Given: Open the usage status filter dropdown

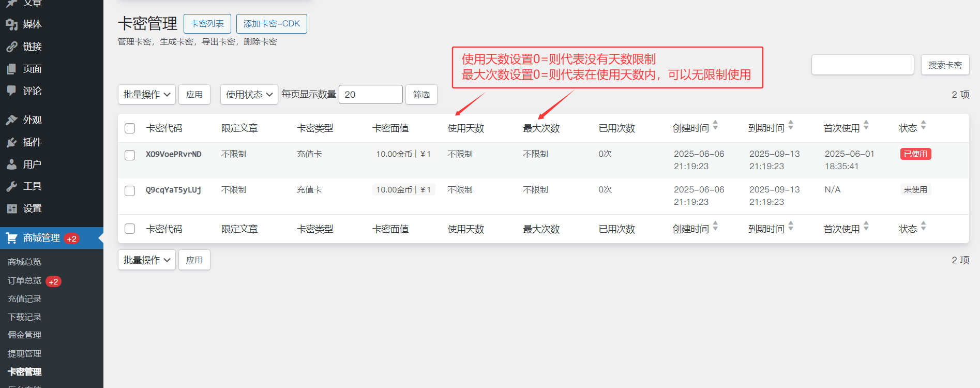Looking at the screenshot, I should click(249, 95).
